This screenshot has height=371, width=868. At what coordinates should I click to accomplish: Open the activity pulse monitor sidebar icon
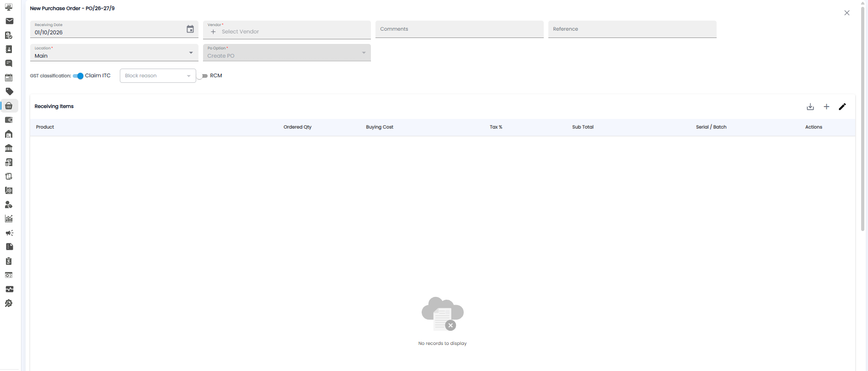9,289
